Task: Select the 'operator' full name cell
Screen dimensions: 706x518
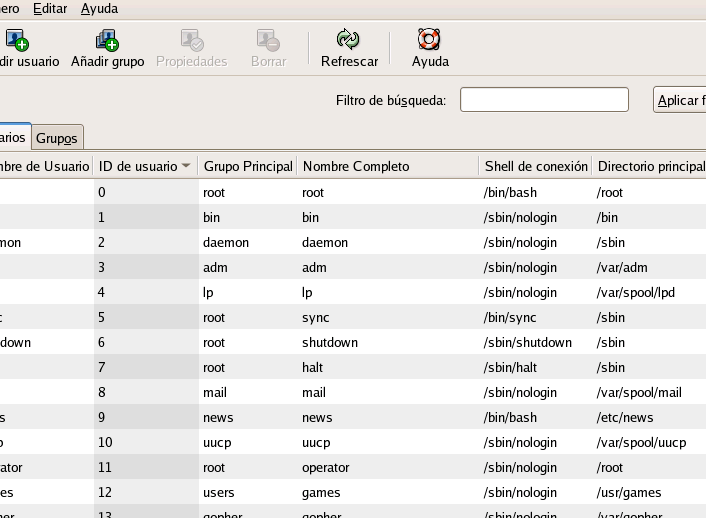Action: tap(326, 468)
